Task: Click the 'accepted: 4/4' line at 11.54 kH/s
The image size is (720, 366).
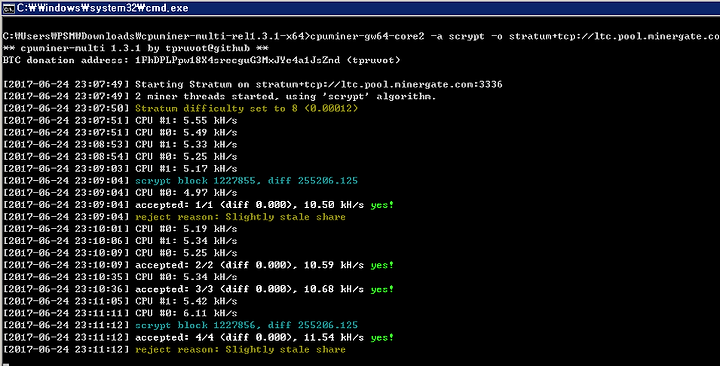Action: click(x=198, y=338)
